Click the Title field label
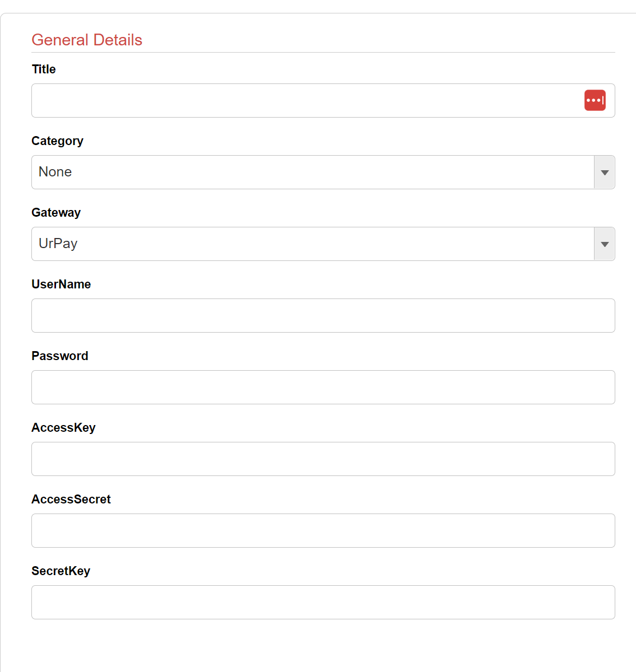The image size is (636, 672). coord(44,69)
